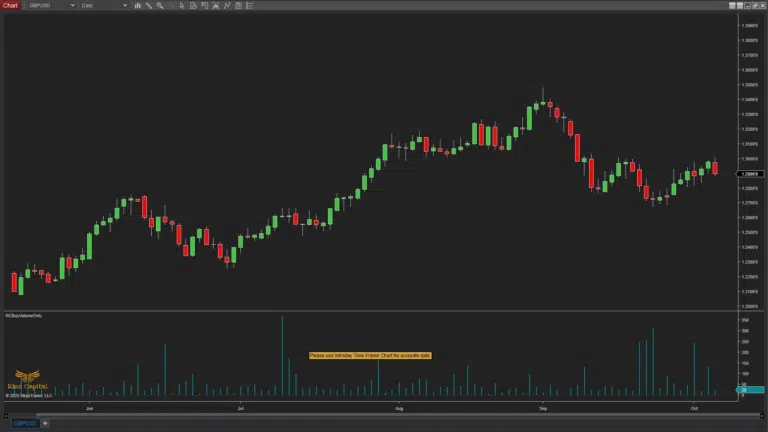Click the Chart window title tab

[x=10, y=5]
